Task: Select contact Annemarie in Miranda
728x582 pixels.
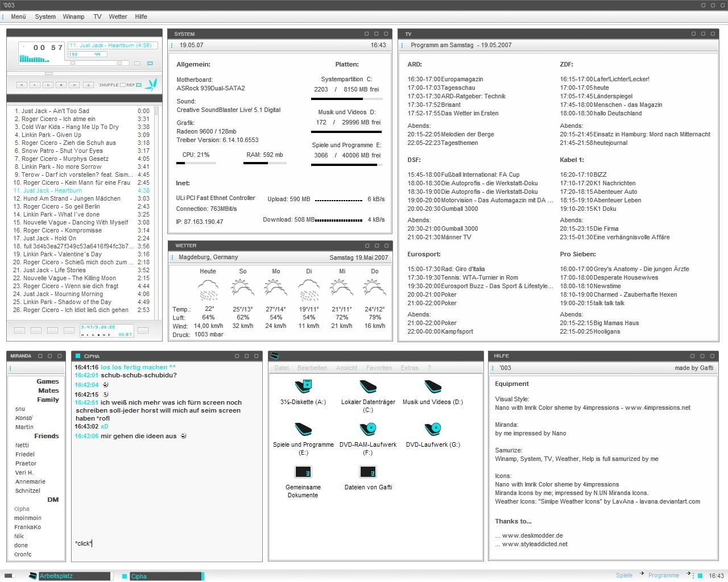Action: [x=30, y=481]
